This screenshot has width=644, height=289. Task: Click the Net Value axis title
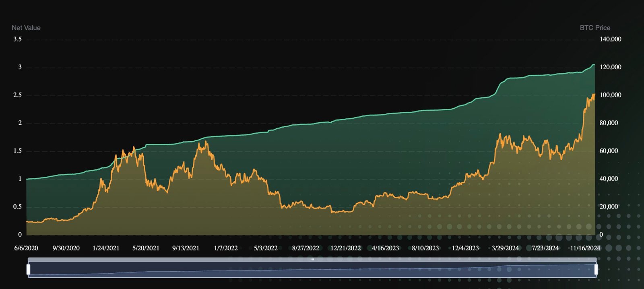coord(26,28)
